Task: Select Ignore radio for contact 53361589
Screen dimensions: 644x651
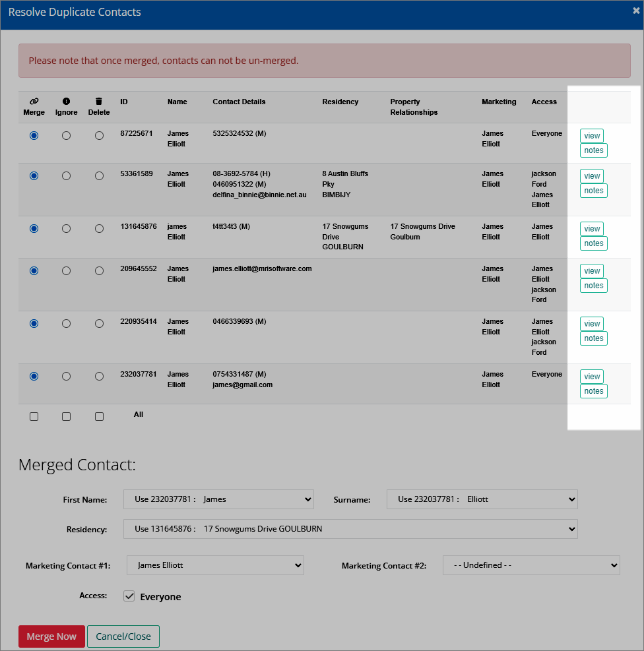Action: click(66, 176)
